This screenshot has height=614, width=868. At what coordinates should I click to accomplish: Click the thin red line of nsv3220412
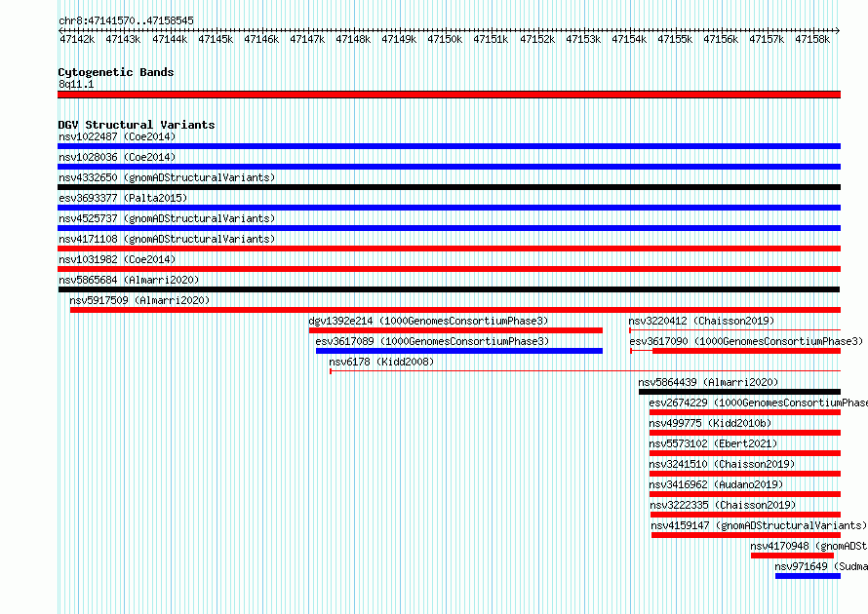[734, 330]
